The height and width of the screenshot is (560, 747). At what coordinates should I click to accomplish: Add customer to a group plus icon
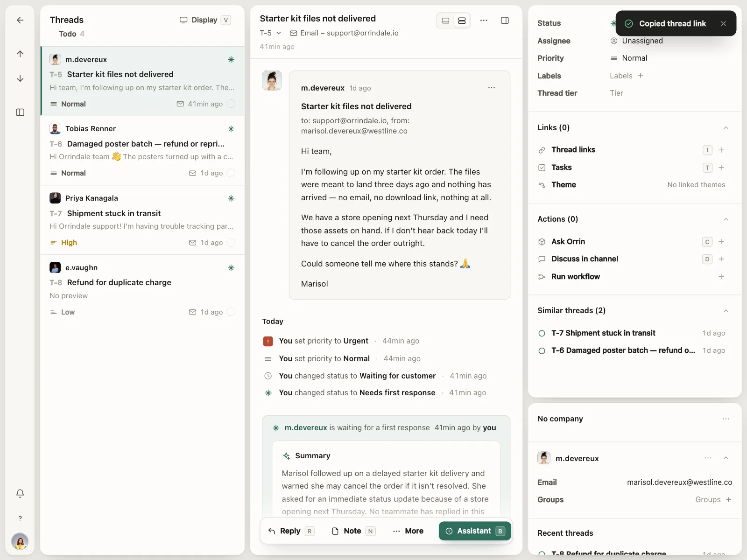coord(729,500)
